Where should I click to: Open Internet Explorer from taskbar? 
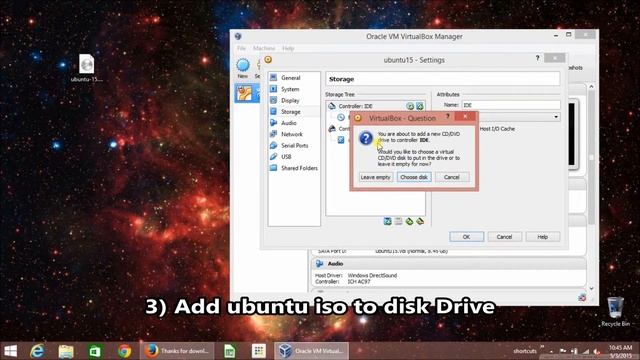(x=37, y=351)
